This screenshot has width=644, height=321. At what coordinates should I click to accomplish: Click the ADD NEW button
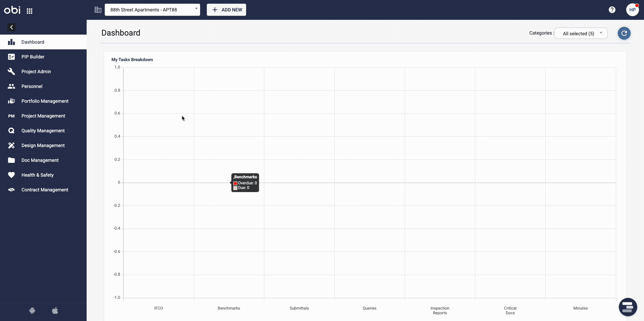[226, 10]
